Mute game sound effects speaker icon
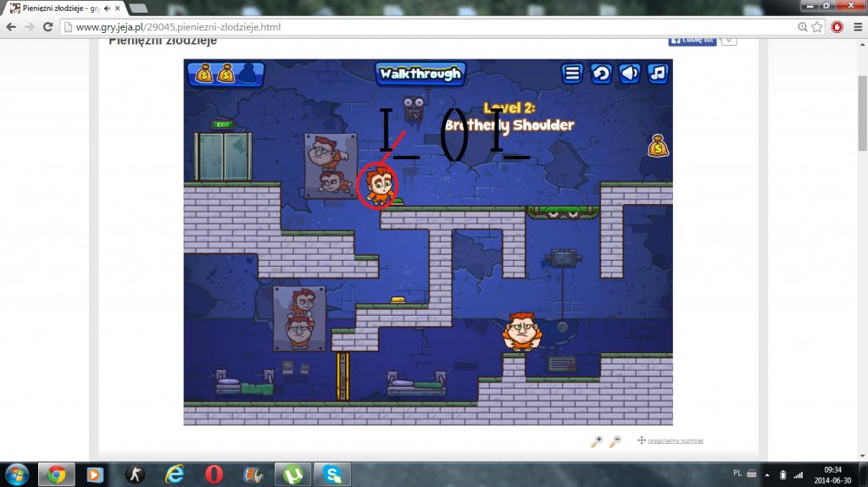 (630, 74)
